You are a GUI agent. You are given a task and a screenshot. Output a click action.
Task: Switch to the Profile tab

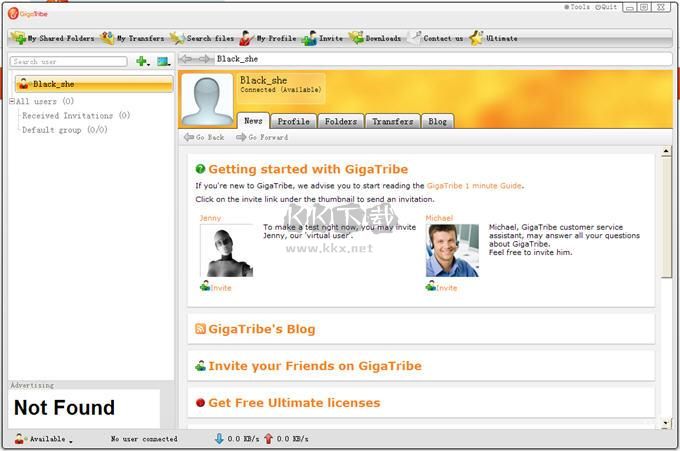click(293, 121)
